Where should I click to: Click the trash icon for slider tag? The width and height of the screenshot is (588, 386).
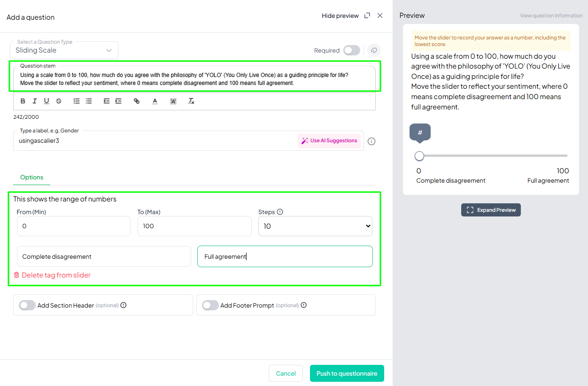pos(16,275)
